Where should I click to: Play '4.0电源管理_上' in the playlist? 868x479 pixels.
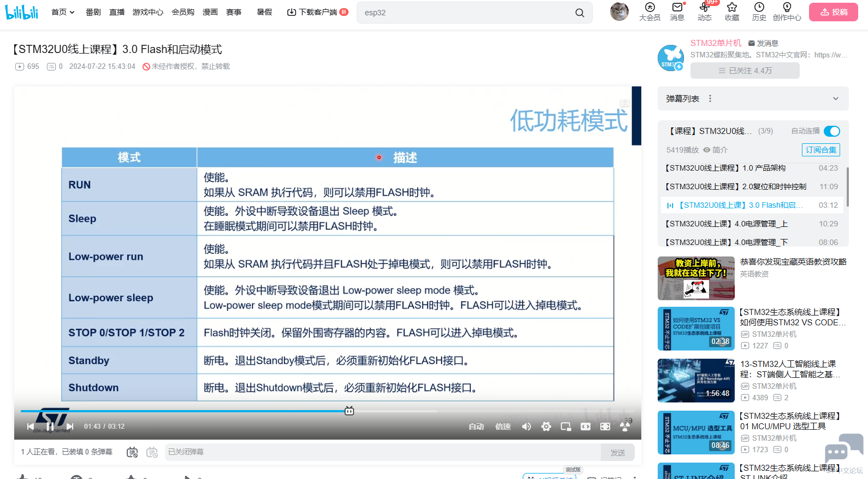tap(751, 224)
